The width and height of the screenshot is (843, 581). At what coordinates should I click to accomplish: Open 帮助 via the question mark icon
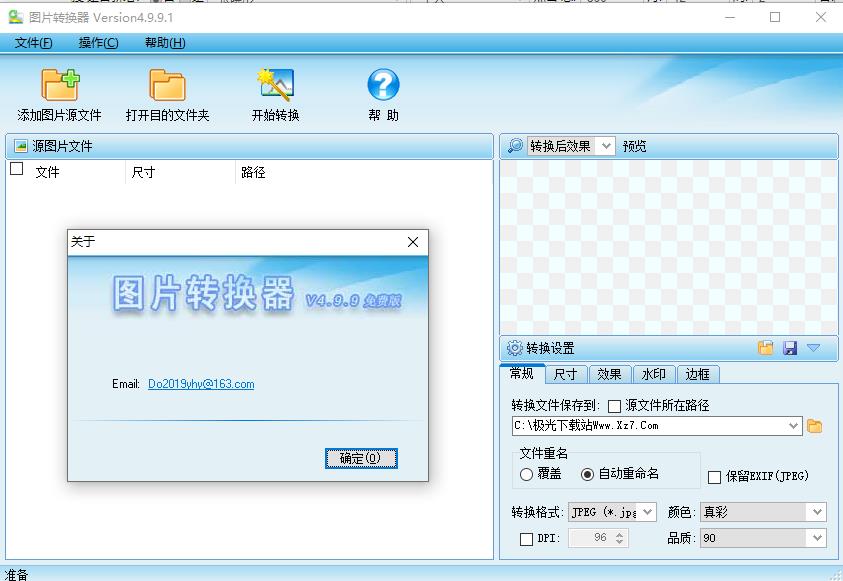(382, 87)
